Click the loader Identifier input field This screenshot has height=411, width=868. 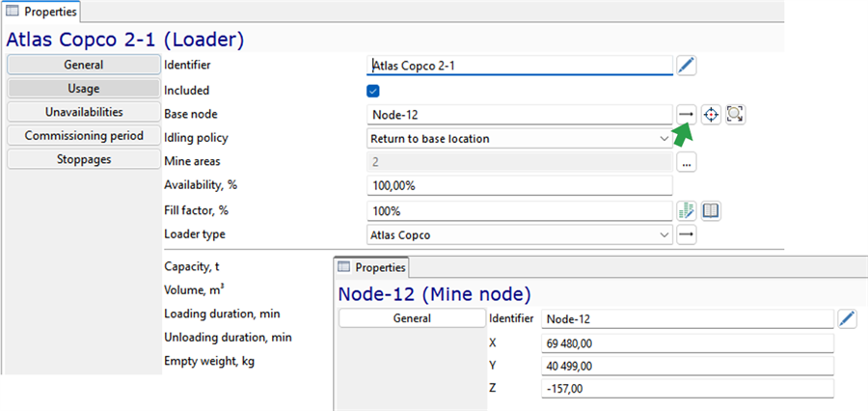coord(520,66)
